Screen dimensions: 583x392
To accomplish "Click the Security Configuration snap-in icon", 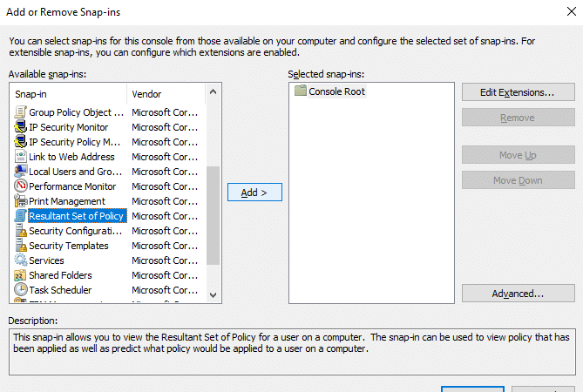I will point(20,231).
